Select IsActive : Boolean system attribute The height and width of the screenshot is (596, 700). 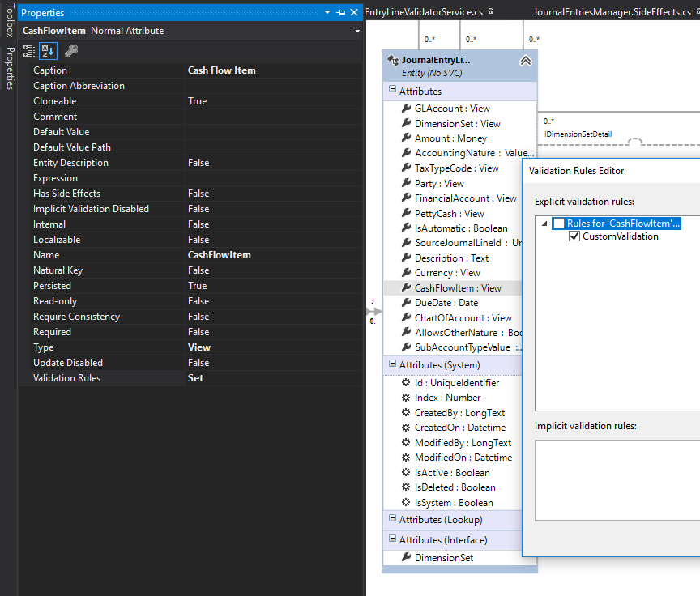pos(452,472)
